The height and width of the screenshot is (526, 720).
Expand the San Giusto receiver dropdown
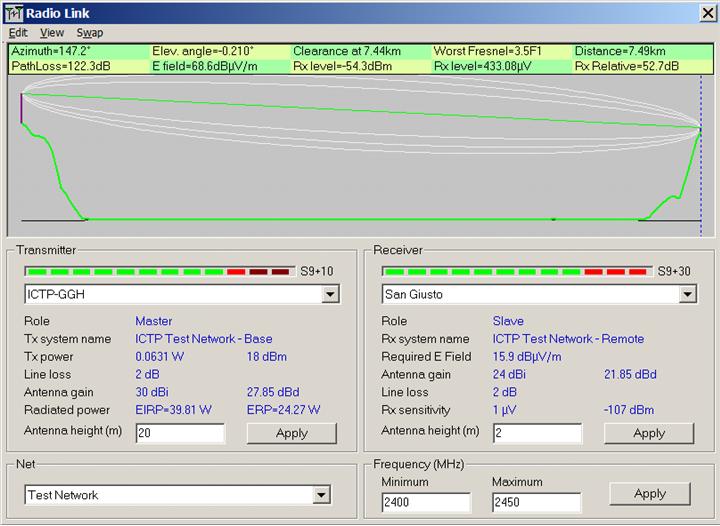(687, 294)
